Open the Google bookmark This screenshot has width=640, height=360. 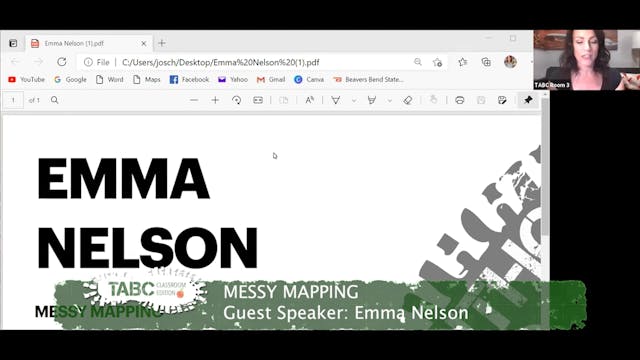71,80
